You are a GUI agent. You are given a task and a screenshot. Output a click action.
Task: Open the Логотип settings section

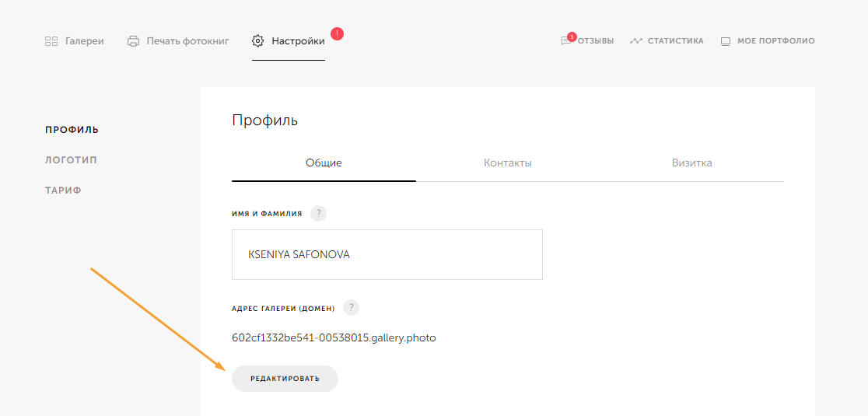coord(71,160)
